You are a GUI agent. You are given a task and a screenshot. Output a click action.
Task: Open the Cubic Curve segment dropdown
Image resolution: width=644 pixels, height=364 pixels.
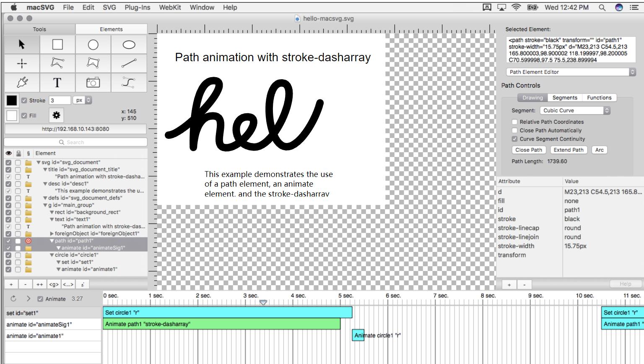(x=574, y=110)
